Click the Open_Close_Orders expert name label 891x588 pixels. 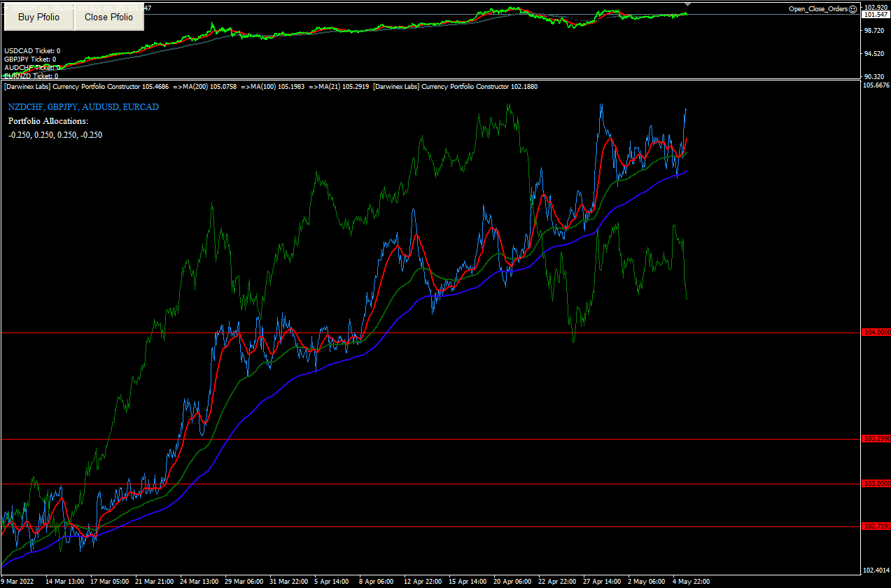tap(818, 9)
